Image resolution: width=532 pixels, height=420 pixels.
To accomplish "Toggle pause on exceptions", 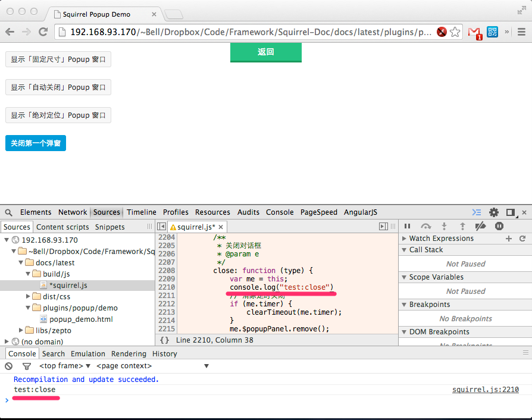I will pyautogui.click(x=499, y=226).
